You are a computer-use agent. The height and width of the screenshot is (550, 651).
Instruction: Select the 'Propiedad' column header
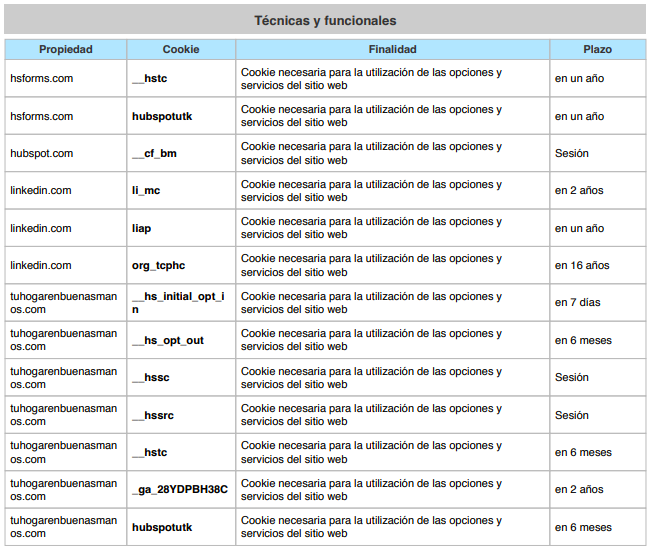66,49
